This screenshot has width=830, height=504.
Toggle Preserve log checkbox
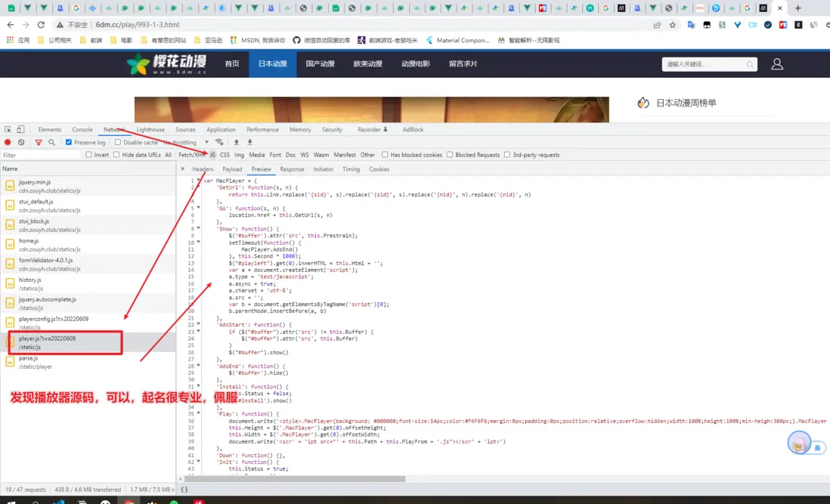coord(69,142)
